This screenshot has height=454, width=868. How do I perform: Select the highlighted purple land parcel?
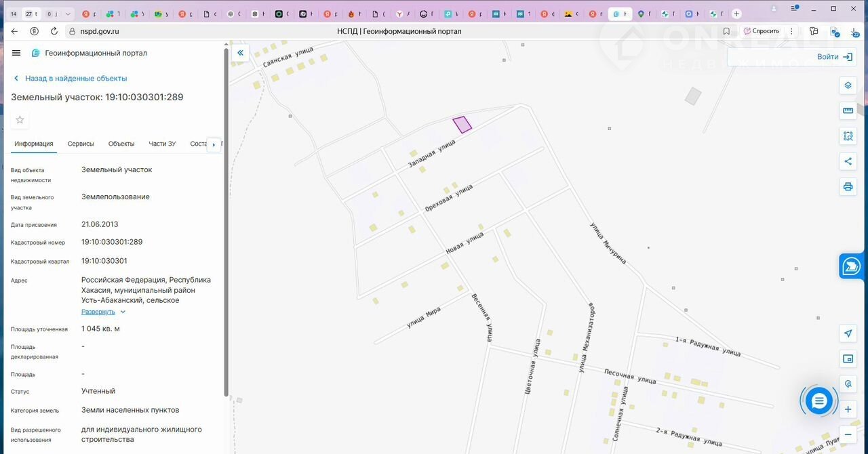click(462, 125)
